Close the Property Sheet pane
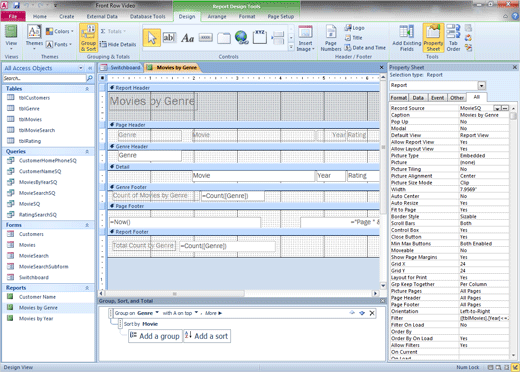This screenshot has width=520, height=372. tap(515, 67)
